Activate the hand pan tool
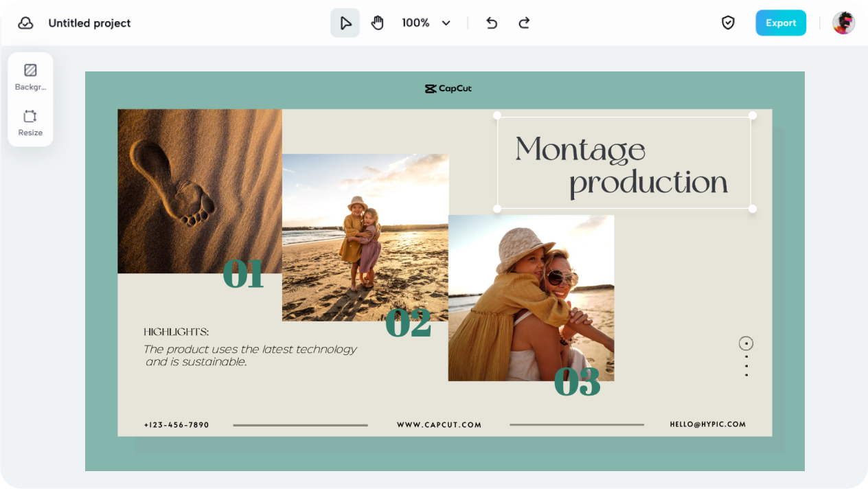Viewport: 868px width, 489px height. 377,23
